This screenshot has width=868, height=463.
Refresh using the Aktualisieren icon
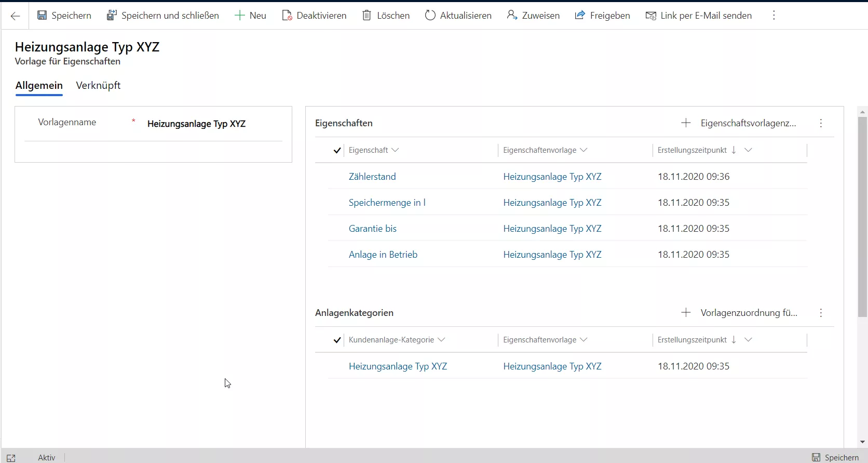coord(430,16)
